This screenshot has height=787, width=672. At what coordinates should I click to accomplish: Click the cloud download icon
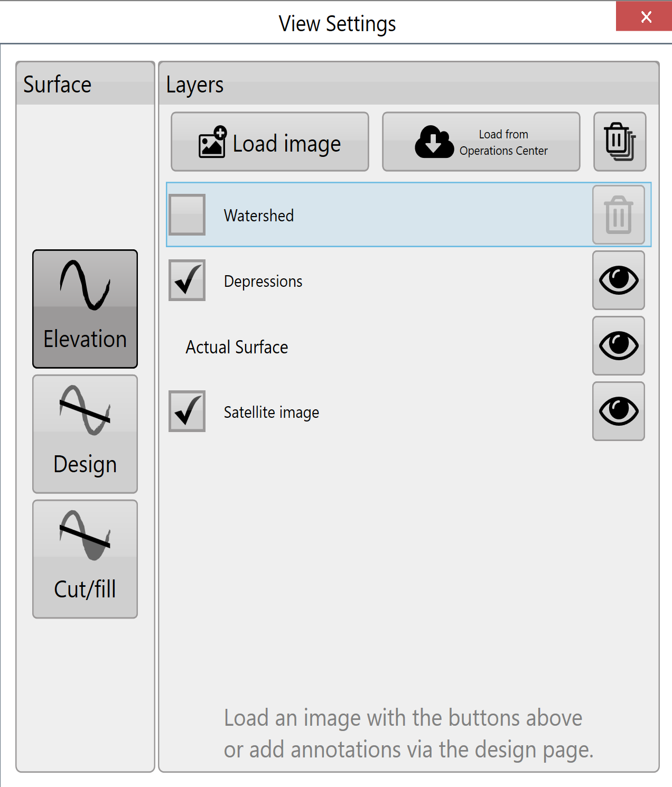pyautogui.click(x=434, y=142)
